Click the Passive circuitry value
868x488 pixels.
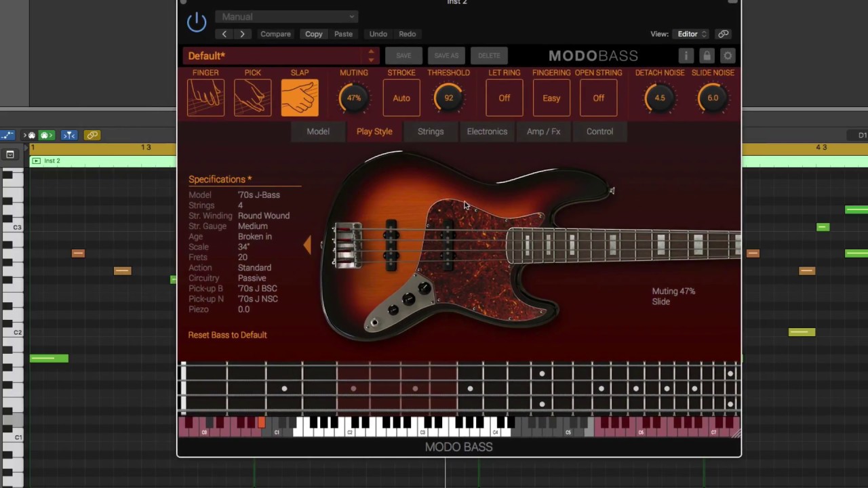pos(252,278)
